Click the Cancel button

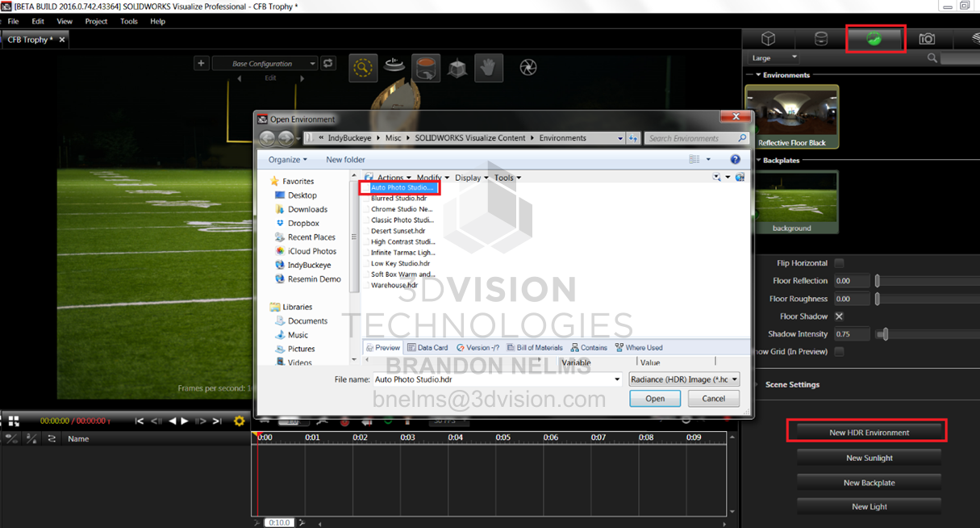coord(713,399)
